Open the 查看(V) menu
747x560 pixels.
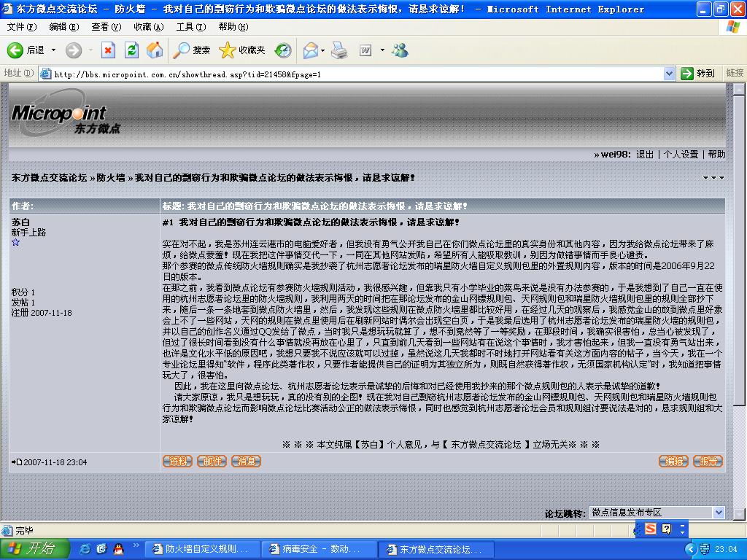point(107,27)
